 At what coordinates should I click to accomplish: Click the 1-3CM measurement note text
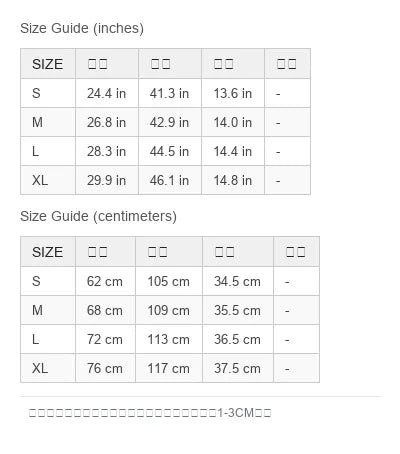point(150,413)
